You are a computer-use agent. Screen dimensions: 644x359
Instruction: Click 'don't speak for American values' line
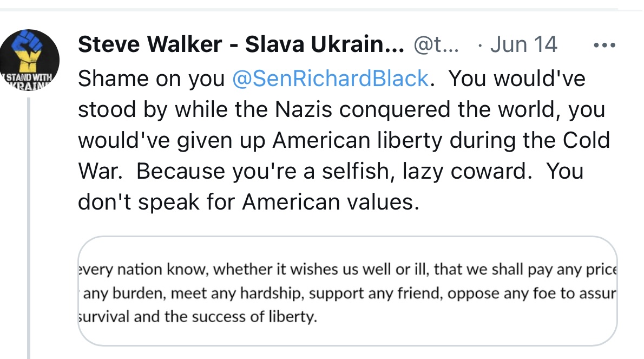click(x=248, y=202)
